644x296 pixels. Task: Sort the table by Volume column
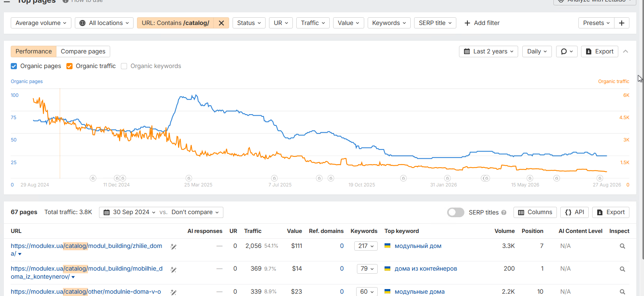(505, 231)
